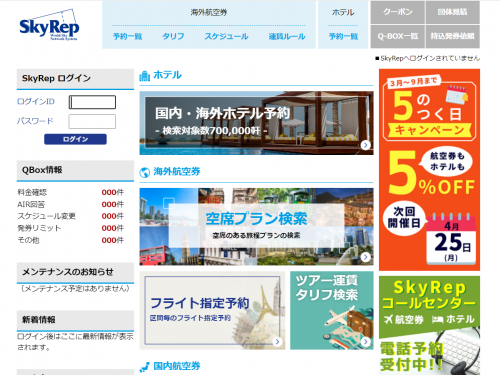Open the 運賃ルール menu item
This screenshot has height=375, width=500.
point(287,36)
